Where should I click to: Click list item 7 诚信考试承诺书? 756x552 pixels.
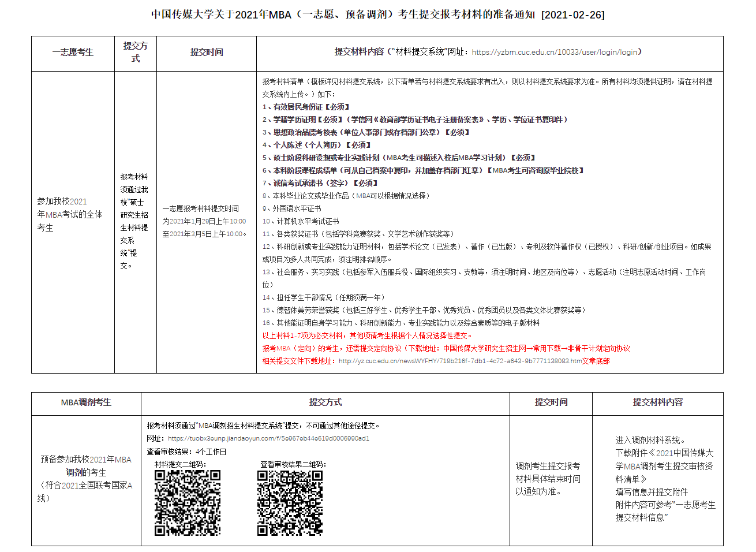point(320,183)
